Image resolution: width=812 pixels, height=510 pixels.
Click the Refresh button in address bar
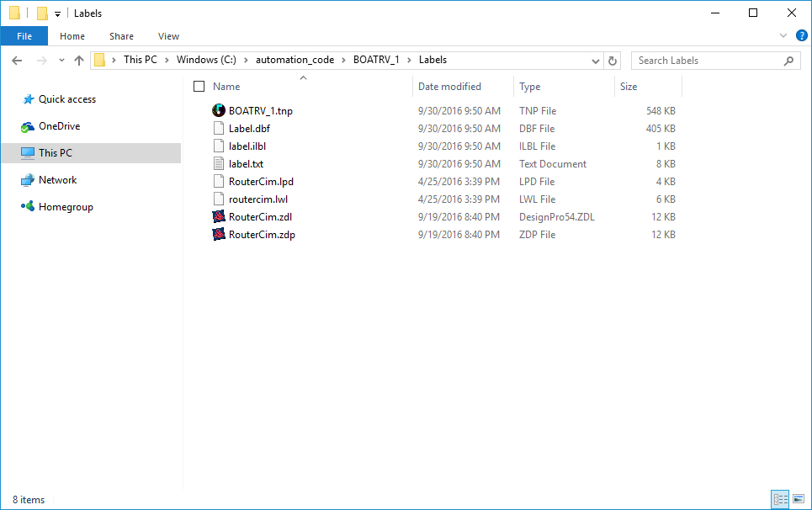pyautogui.click(x=613, y=61)
